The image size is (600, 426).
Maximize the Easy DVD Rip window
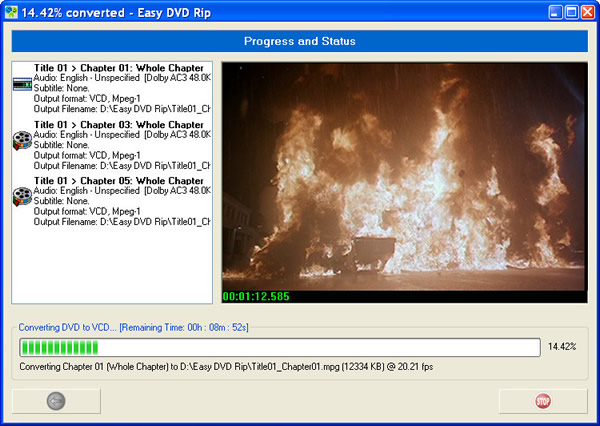572,12
